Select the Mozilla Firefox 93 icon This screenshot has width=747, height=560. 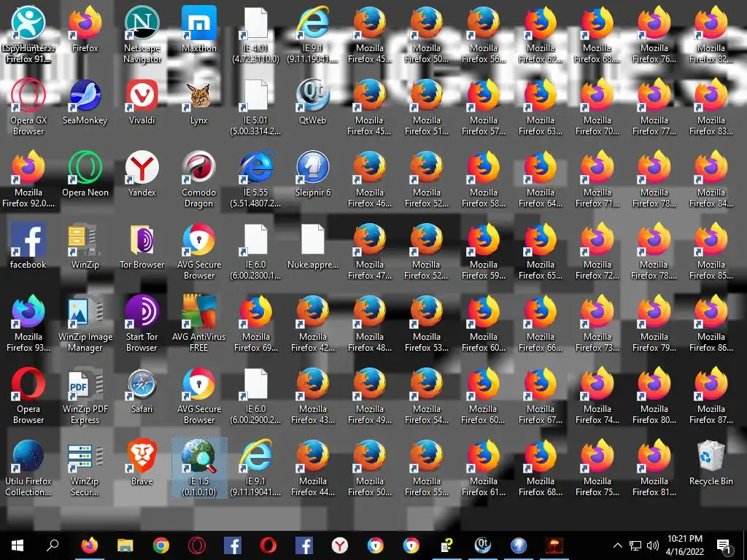[x=28, y=324]
